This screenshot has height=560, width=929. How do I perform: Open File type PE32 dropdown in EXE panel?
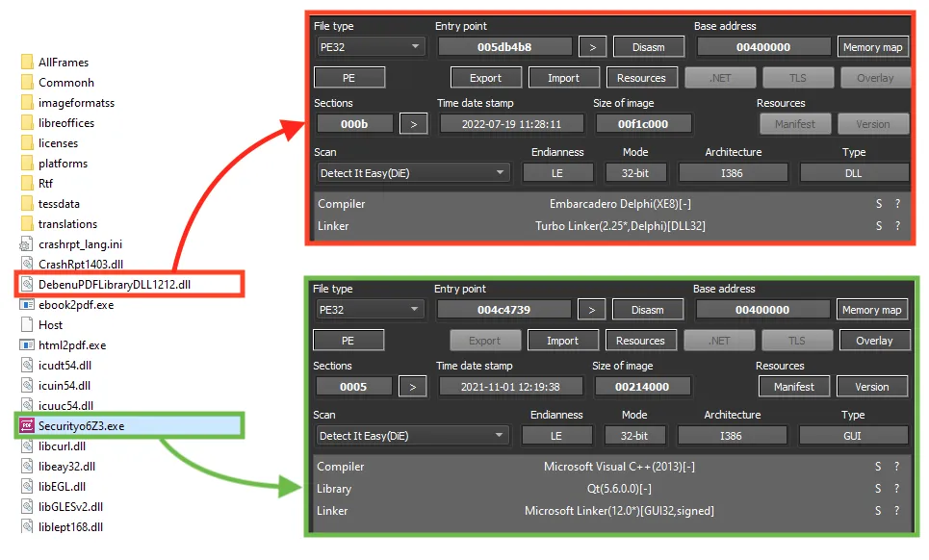click(370, 310)
